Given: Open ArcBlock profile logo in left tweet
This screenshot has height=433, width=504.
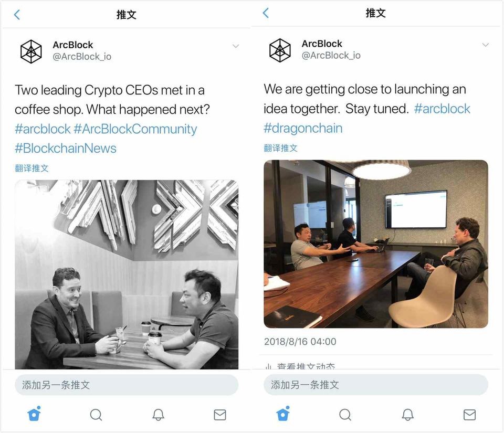Looking at the screenshot, I should click(x=31, y=51).
